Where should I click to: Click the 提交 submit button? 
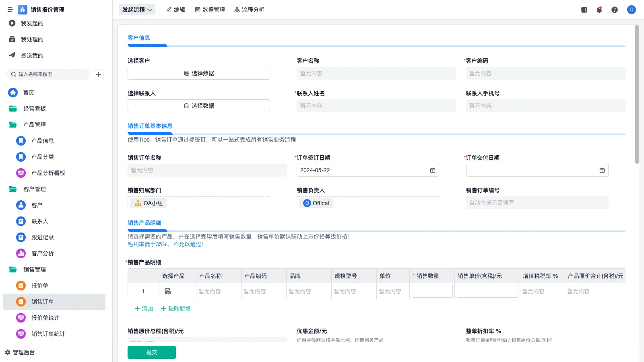click(151, 352)
